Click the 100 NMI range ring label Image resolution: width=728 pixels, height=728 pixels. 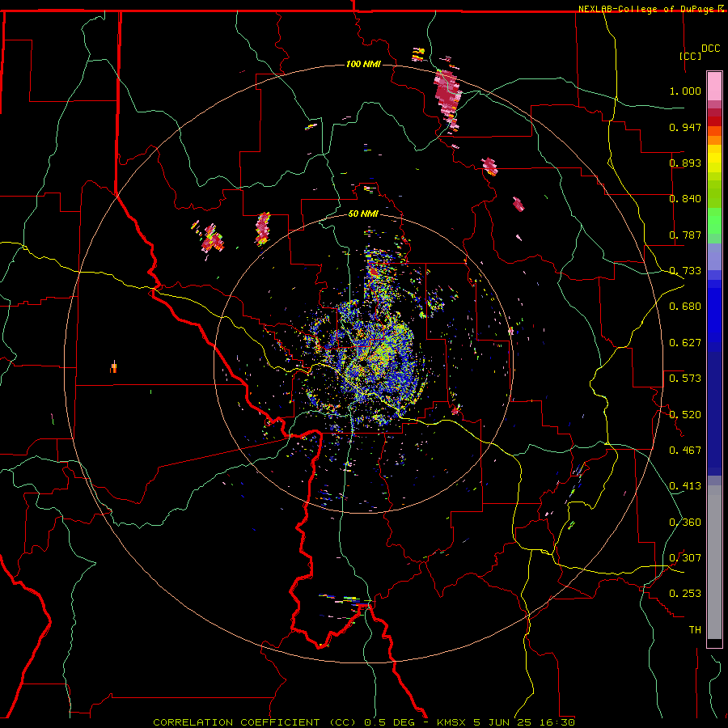(x=363, y=64)
